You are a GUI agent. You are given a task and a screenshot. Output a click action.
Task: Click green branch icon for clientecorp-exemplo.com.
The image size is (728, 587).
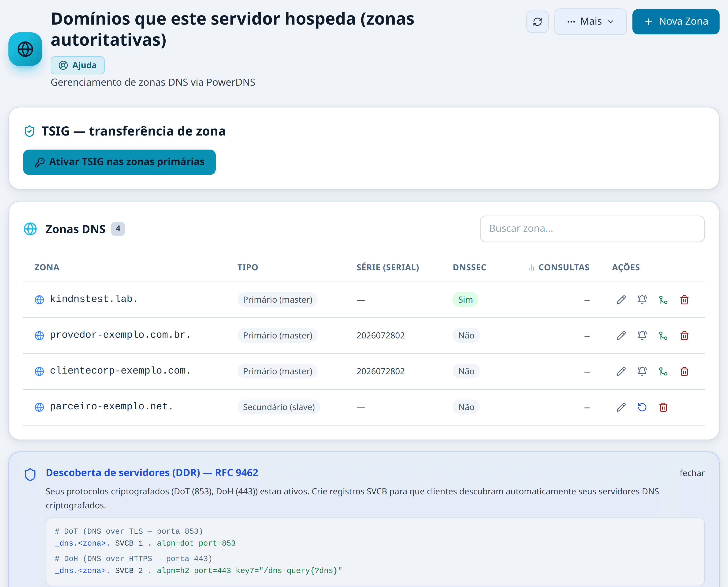tap(663, 372)
